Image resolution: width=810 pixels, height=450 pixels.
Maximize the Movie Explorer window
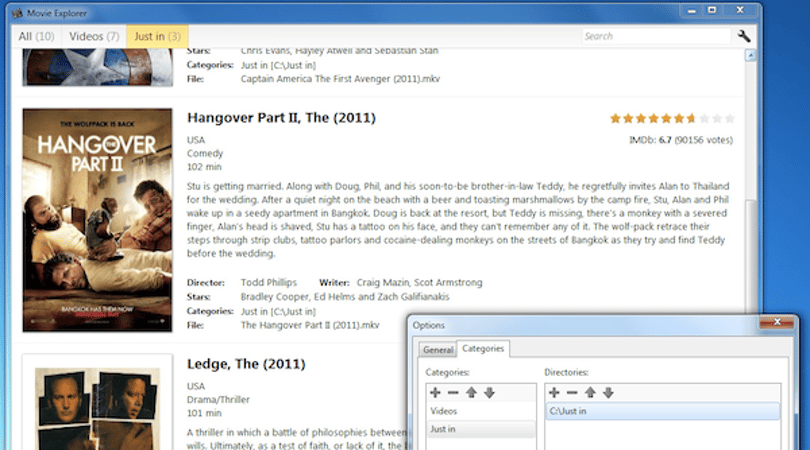712,10
